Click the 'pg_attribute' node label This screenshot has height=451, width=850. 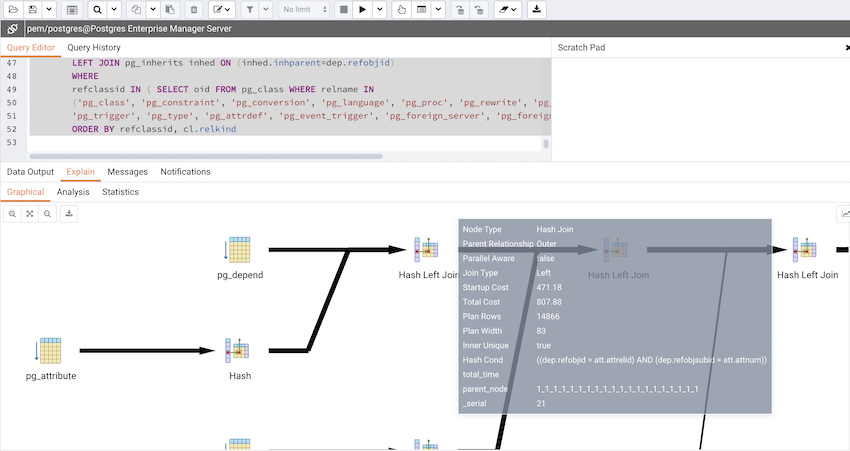[51, 376]
